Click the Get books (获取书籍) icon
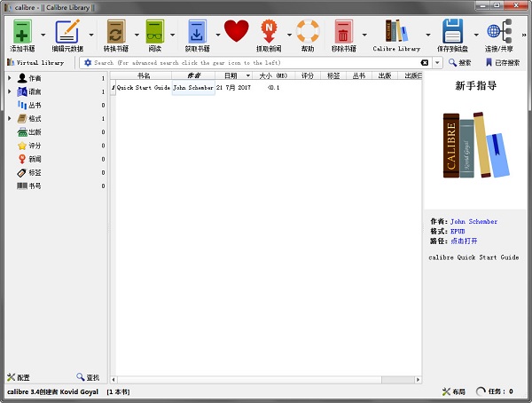Image resolution: width=532 pixels, height=403 pixels. [x=197, y=33]
